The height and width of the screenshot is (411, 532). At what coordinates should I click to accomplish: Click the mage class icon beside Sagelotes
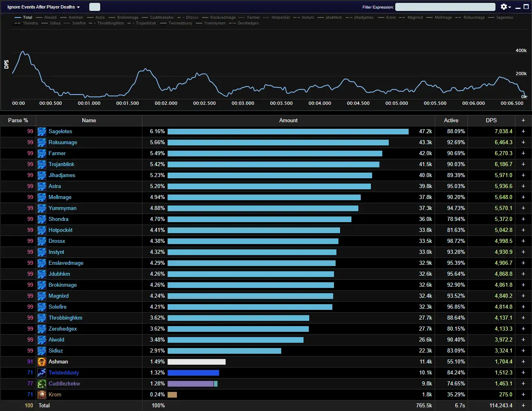click(42, 132)
